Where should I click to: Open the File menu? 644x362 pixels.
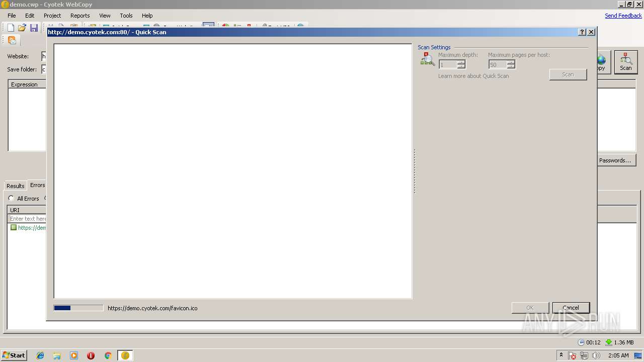[12, 16]
